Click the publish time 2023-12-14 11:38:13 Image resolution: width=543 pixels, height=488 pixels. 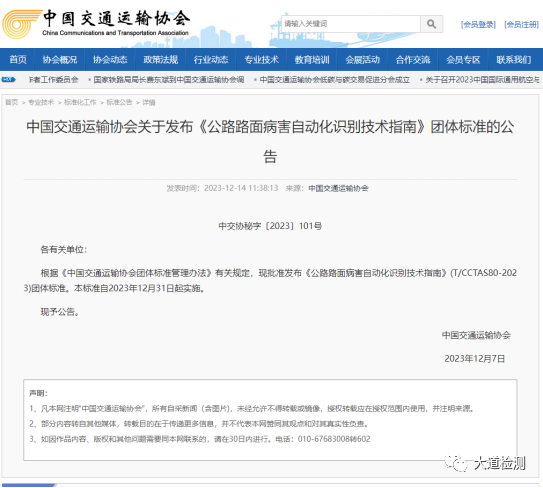coord(241,188)
